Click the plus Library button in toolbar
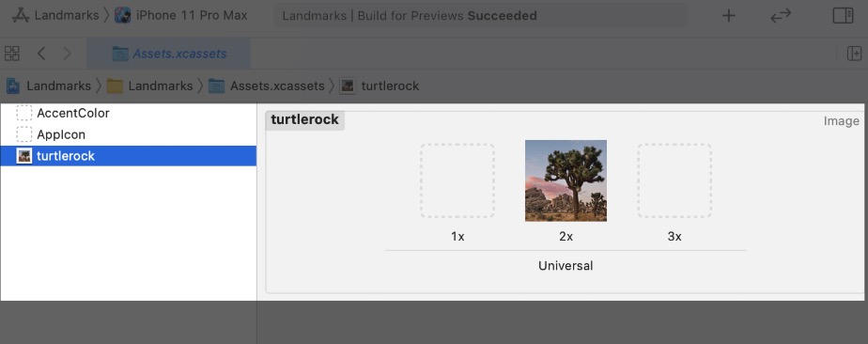The height and width of the screenshot is (344, 868). click(x=729, y=16)
